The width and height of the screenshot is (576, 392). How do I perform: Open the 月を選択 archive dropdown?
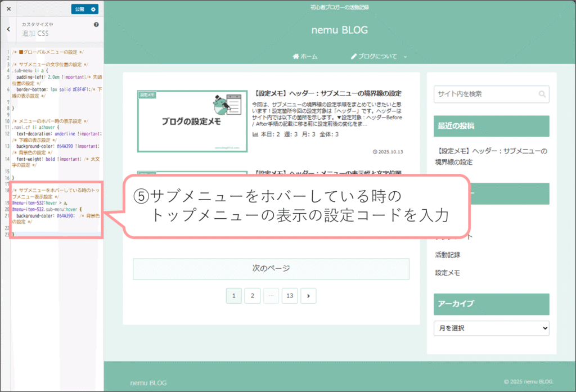[491, 328]
